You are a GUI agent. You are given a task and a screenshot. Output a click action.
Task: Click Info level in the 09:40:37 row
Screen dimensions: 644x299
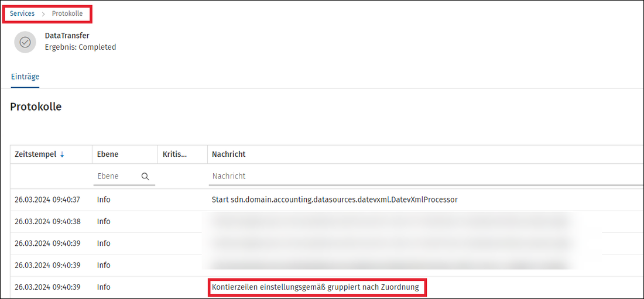click(104, 200)
